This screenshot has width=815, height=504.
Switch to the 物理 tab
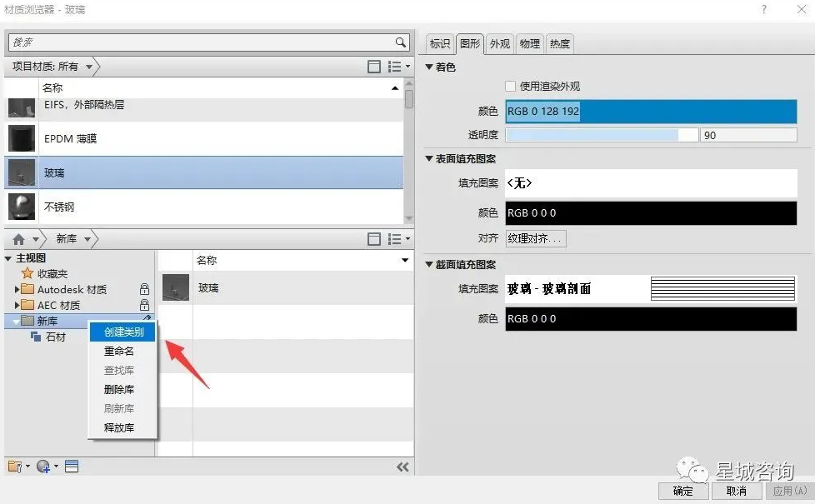[529, 43]
